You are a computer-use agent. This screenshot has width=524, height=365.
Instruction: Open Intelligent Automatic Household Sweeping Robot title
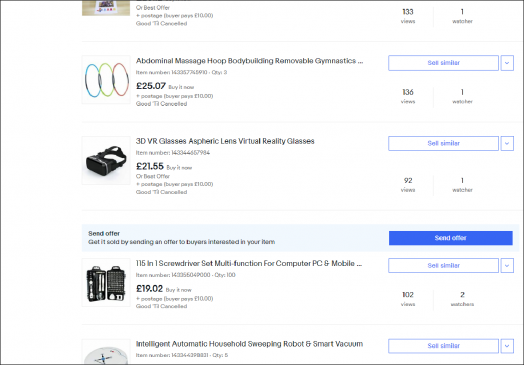point(249,344)
